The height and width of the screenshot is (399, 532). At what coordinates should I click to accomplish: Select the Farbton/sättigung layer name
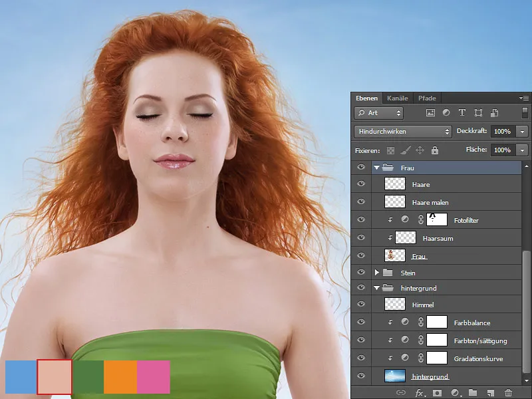pyautogui.click(x=480, y=341)
